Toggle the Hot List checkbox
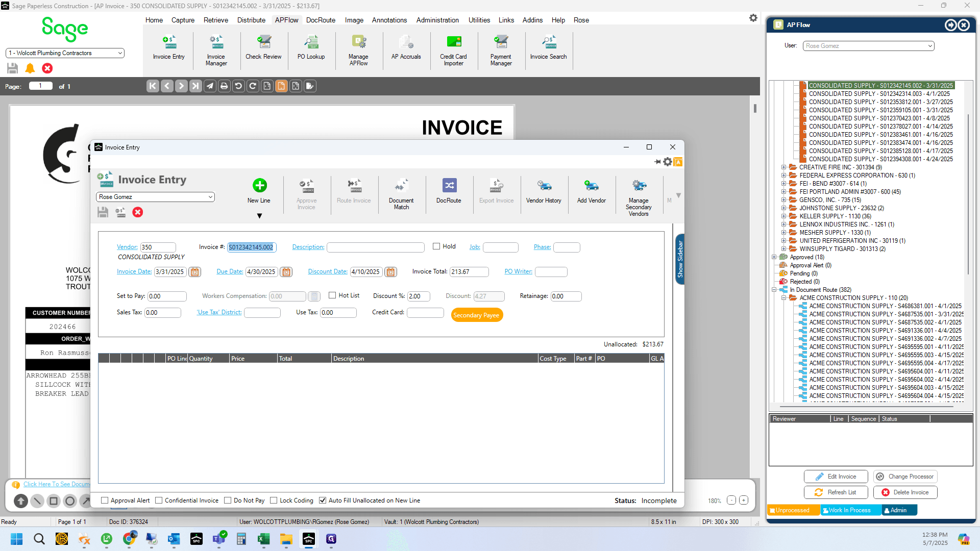 pos(332,295)
